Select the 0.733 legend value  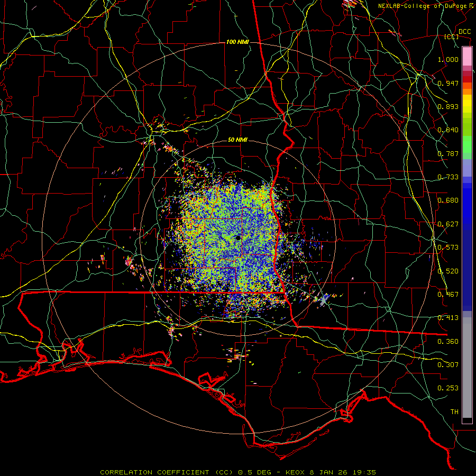tap(448, 177)
